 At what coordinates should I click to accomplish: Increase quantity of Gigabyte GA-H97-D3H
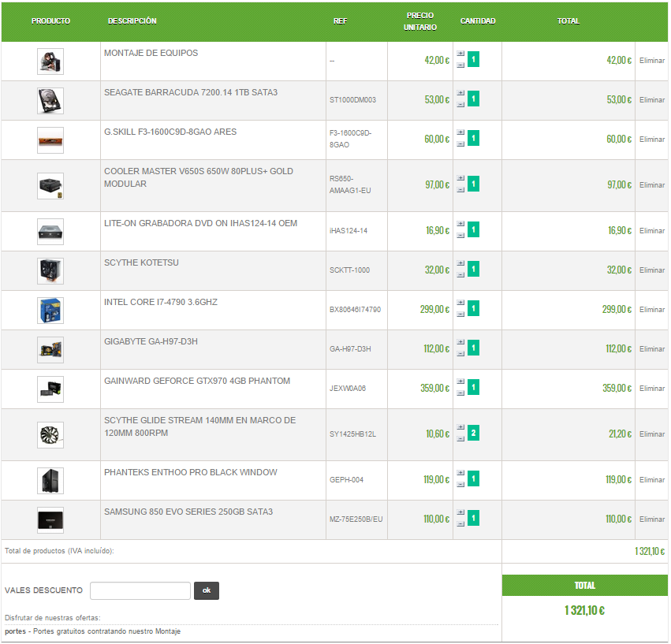[x=460, y=342]
